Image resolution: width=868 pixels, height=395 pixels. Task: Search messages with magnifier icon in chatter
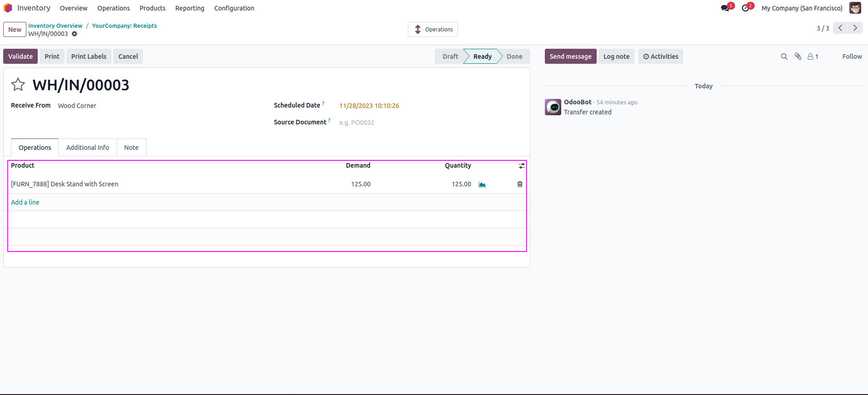pos(784,56)
